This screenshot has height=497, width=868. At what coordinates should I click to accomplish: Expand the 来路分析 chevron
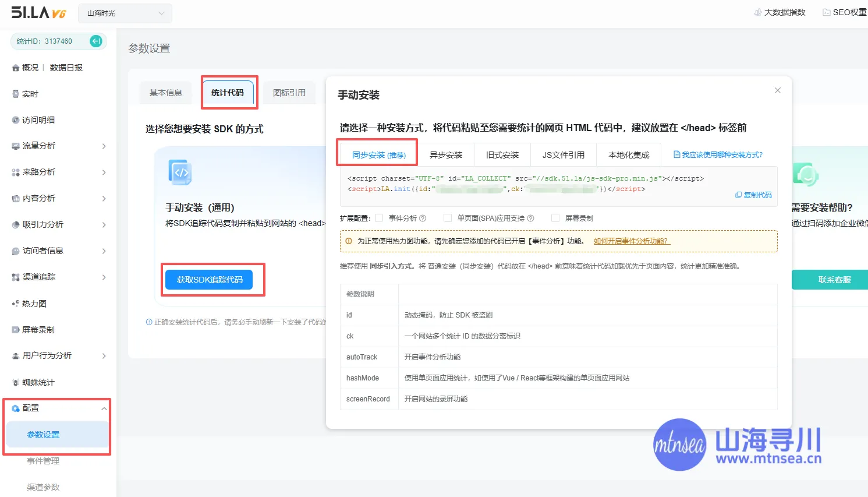click(104, 172)
